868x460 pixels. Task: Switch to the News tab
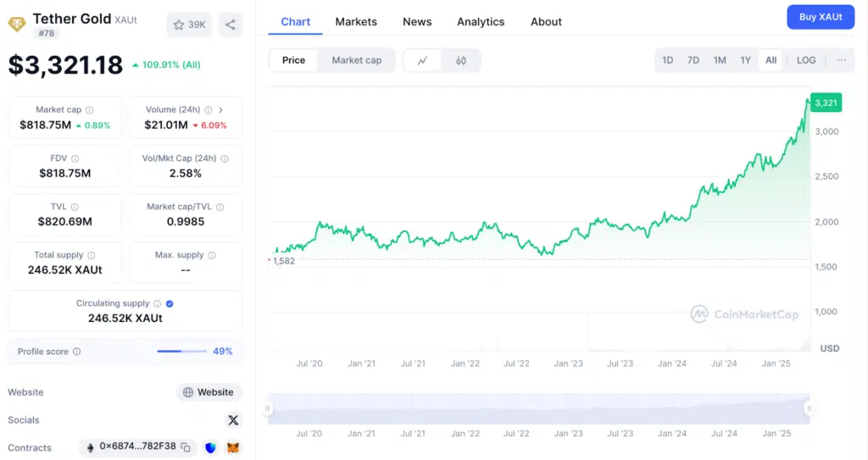point(417,21)
